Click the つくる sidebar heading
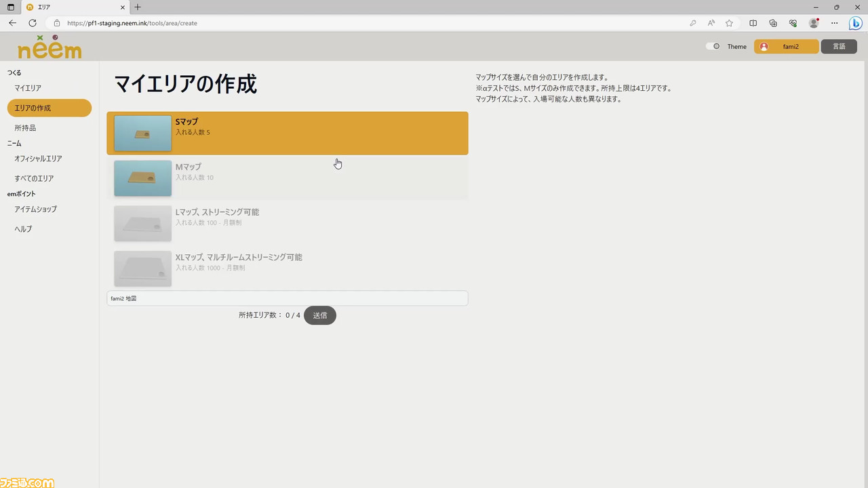This screenshot has width=868, height=488. point(14,73)
